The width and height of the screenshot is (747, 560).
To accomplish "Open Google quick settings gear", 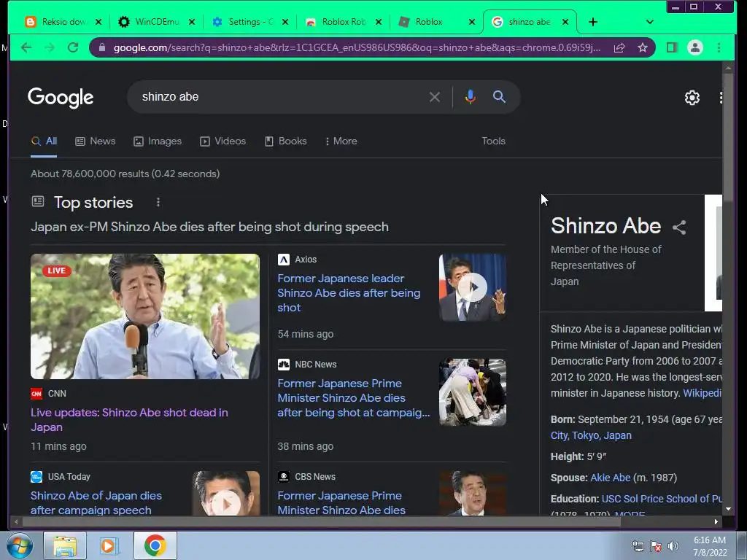I will point(692,98).
